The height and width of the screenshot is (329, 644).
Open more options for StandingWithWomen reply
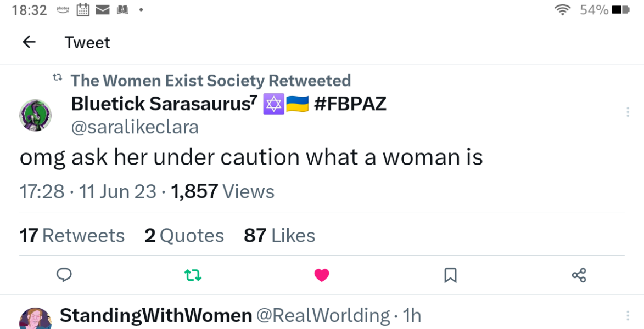click(x=628, y=316)
